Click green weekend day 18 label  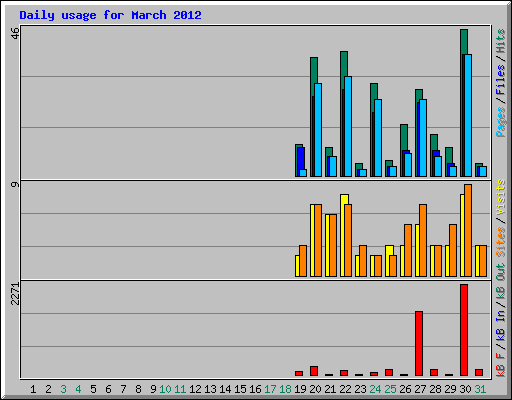pyautogui.click(x=285, y=389)
